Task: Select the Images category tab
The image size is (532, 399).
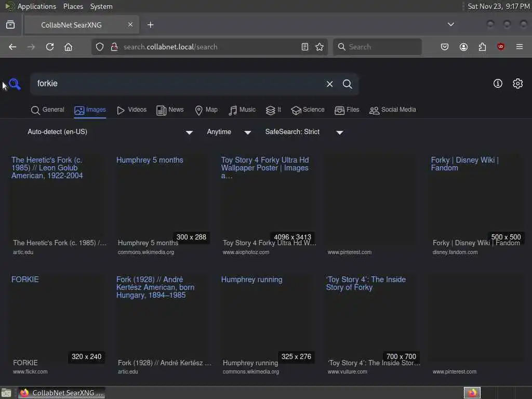Action: tap(90, 110)
